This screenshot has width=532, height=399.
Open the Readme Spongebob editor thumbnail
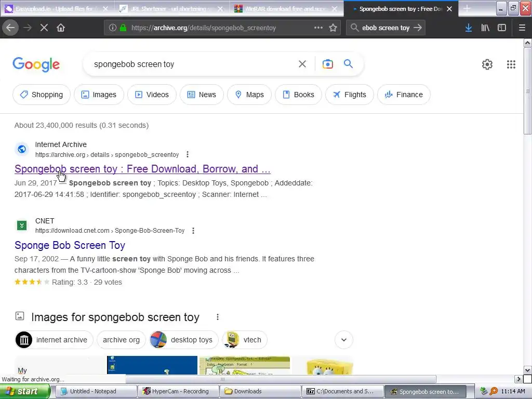tap(245, 365)
